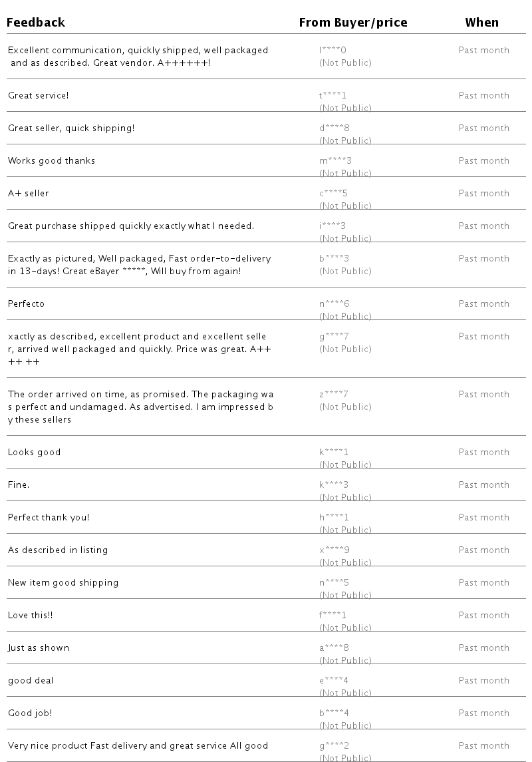Screen dimensions: 532x762
Task: Click "Perfect thank you!" feedback text
Action: click(x=49, y=517)
